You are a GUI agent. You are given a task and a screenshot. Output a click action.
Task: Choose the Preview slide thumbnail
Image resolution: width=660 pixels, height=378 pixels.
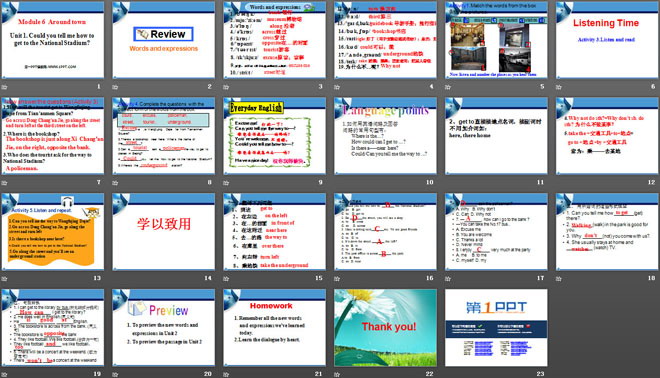163,327
